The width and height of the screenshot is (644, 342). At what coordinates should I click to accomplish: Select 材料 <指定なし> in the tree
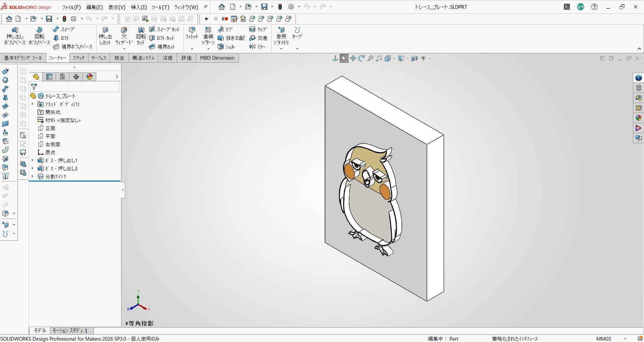[59, 120]
